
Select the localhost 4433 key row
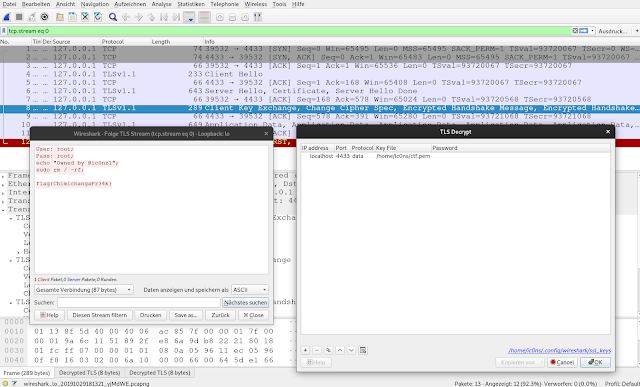pos(456,156)
